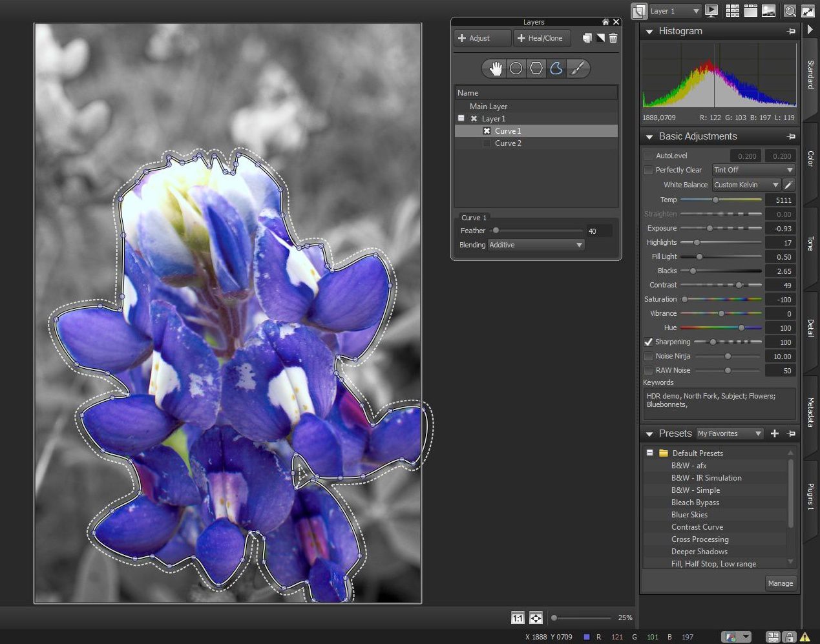Click the Feather slider handle
The height and width of the screenshot is (644, 820).
496,231
